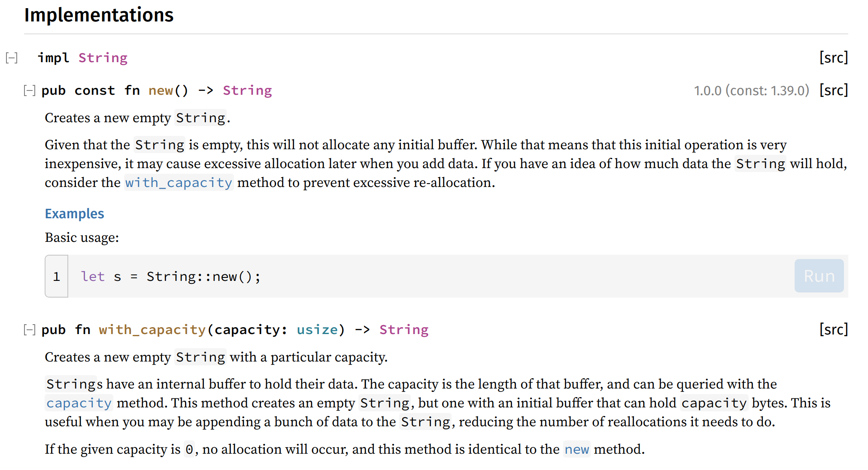Click with_capacity function name in signature
This screenshot has width=868, height=470.
[x=152, y=330]
